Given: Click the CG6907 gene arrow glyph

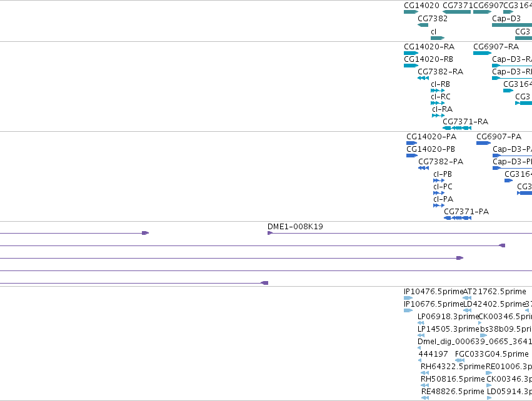Looking at the screenshot, I should tap(482, 12).
